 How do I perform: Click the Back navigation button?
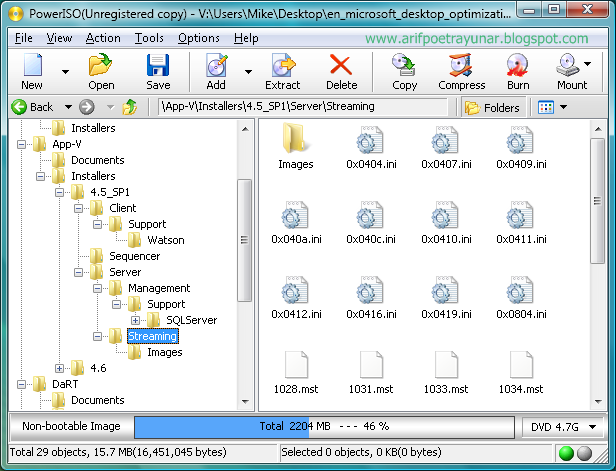coord(32,107)
